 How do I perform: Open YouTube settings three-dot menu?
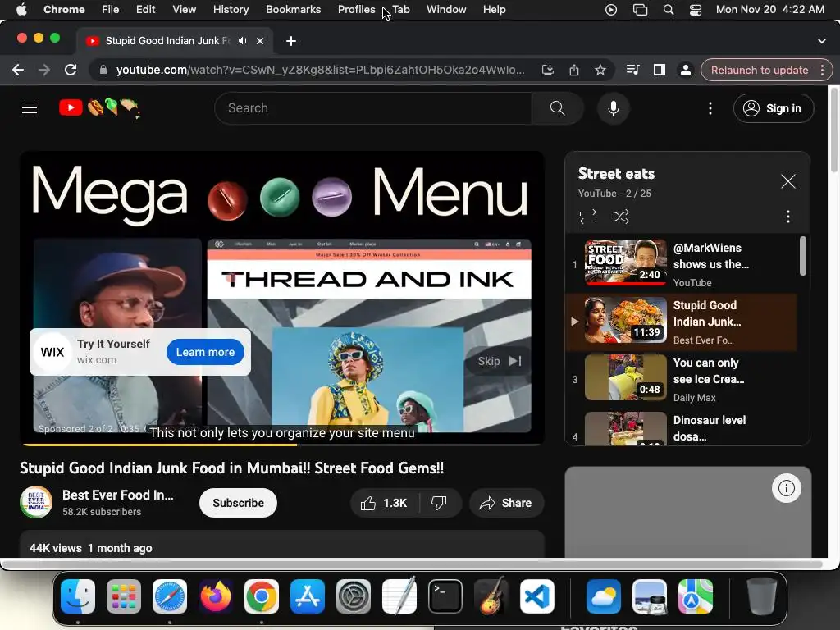pyautogui.click(x=710, y=108)
